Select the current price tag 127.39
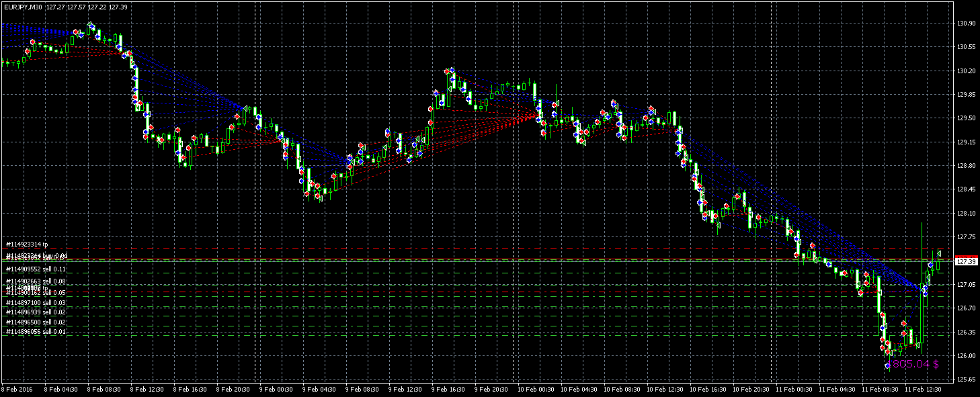This screenshot has width=980, height=397. click(x=965, y=261)
